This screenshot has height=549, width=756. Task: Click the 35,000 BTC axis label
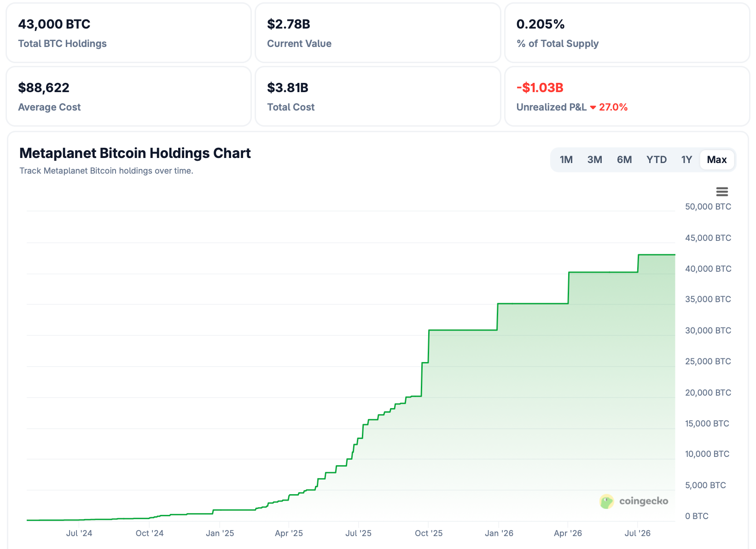(x=708, y=299)
